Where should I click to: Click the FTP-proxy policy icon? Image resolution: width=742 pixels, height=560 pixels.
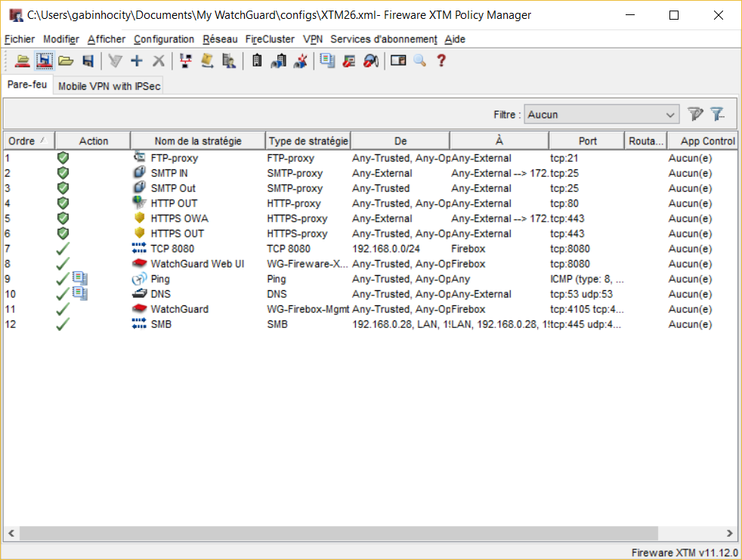[139, 156]
